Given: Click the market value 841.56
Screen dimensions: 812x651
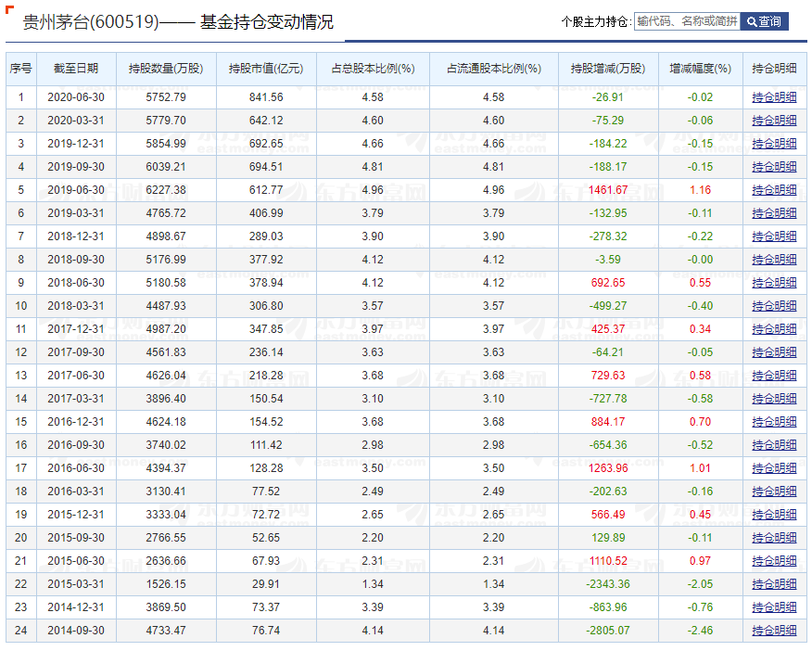Looking at the screenshot, I should 266,97.
